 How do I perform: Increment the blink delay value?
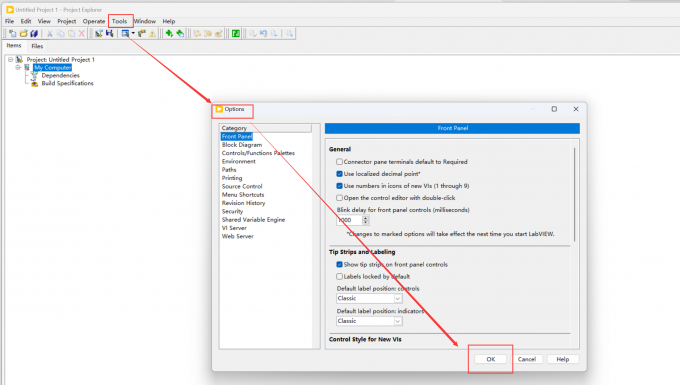pyautogui.click(x=366, y=218)
